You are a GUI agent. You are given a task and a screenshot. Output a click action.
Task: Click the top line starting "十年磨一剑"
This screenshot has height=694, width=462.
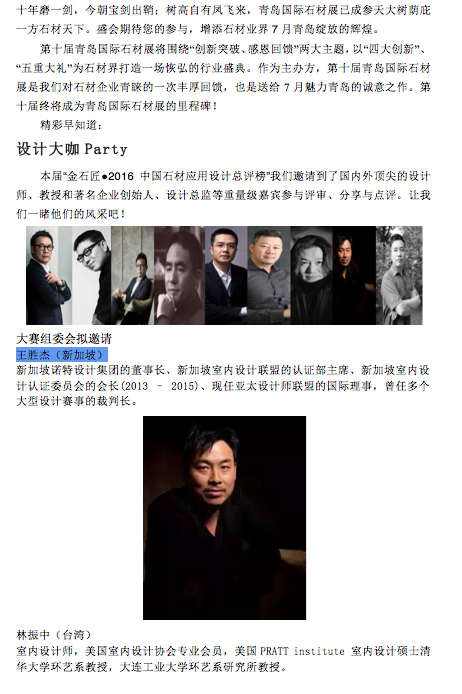click(x=223, y=10)
